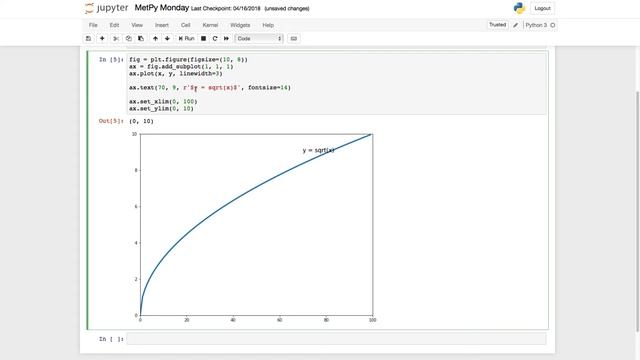This screenshot has width=640, height=360.
Task: Move selected cell up arrow
Action: click(155, 38)
